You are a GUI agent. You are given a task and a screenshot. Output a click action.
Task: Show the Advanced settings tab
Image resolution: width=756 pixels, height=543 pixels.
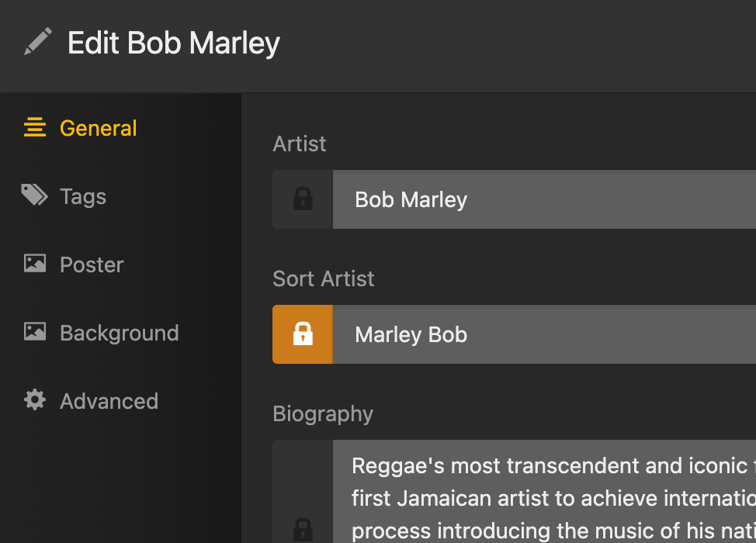[109, 401]
